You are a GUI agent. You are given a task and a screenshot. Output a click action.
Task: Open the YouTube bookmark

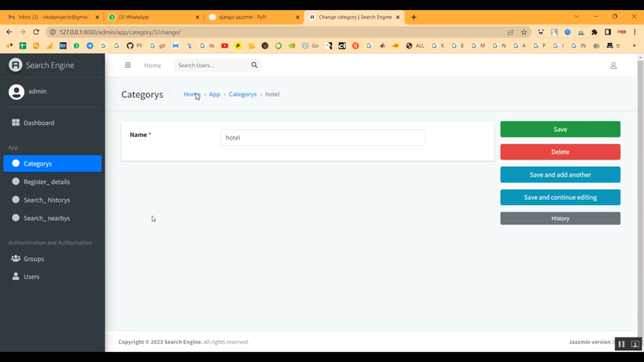[x=225, y=45]
